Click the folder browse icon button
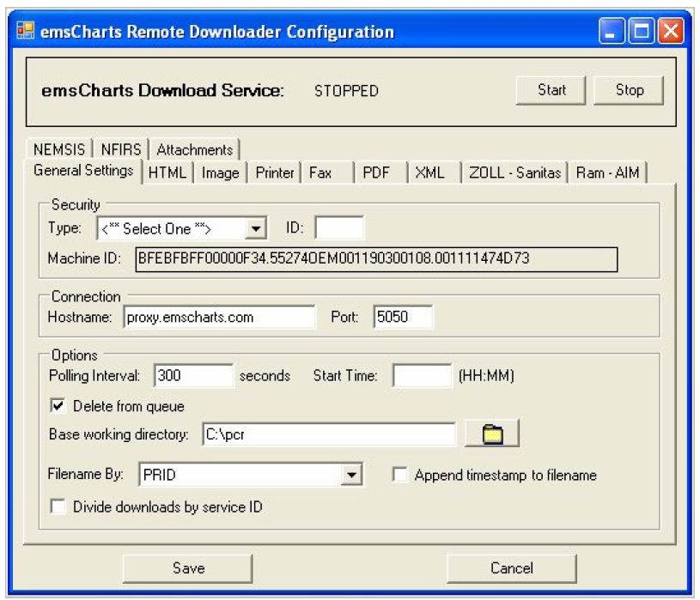Image resolution: width=700 pixels, height=600 pixels. click(491, 435)
